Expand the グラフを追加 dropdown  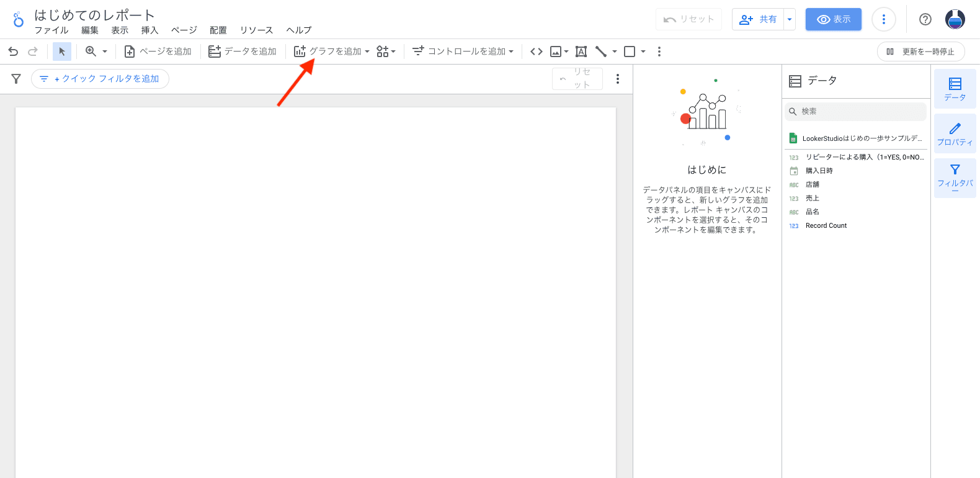click(x=332, y=52)
